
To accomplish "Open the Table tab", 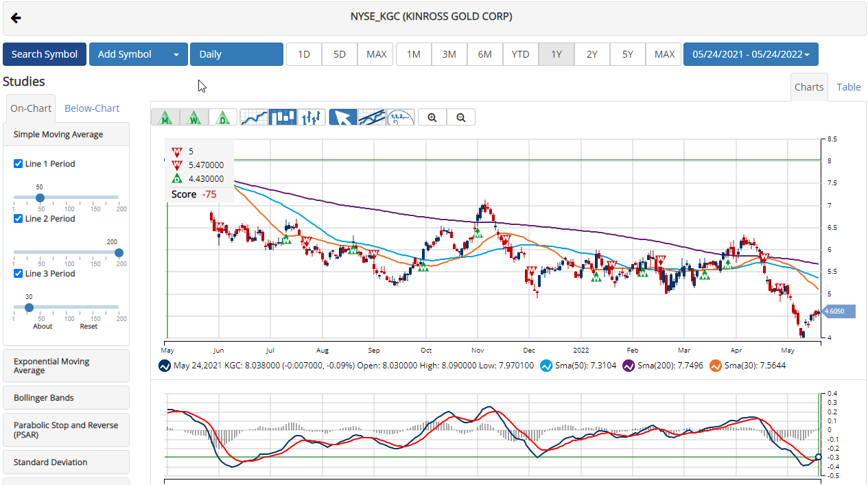I will coord(848,87).
